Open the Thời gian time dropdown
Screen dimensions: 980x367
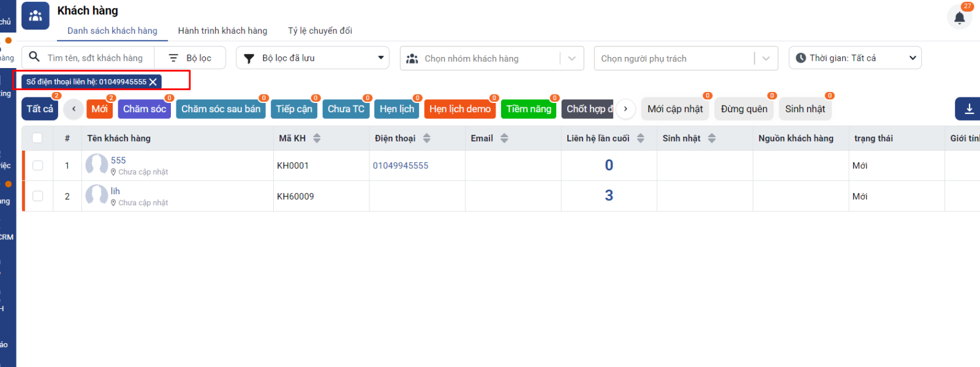tap(855, 58)
